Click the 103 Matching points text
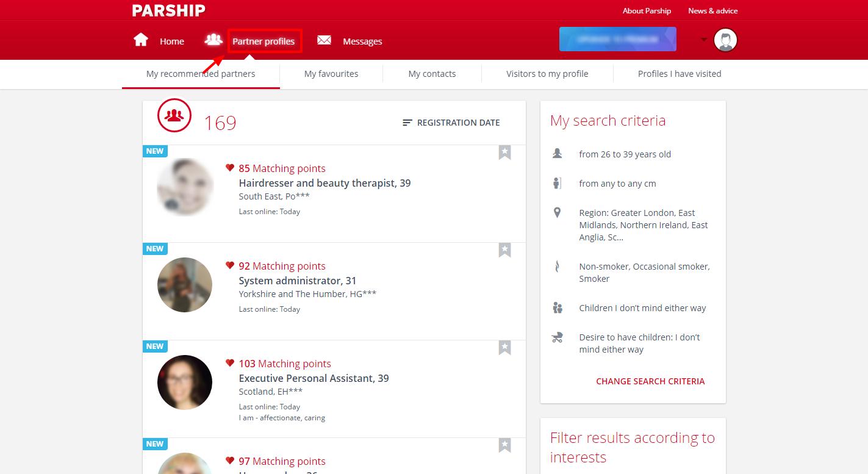868x474 pixels. click(x=285, y=364)
